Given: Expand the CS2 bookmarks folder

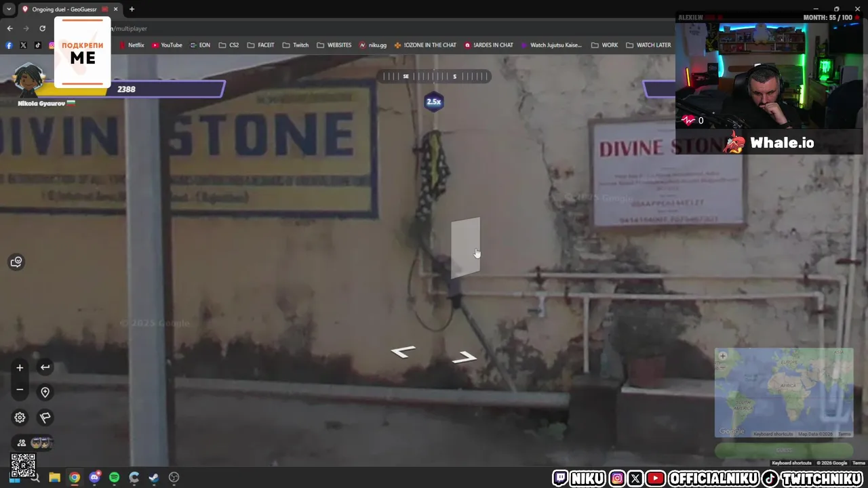Looking at the screenshot, I should [x=229, y=45].
